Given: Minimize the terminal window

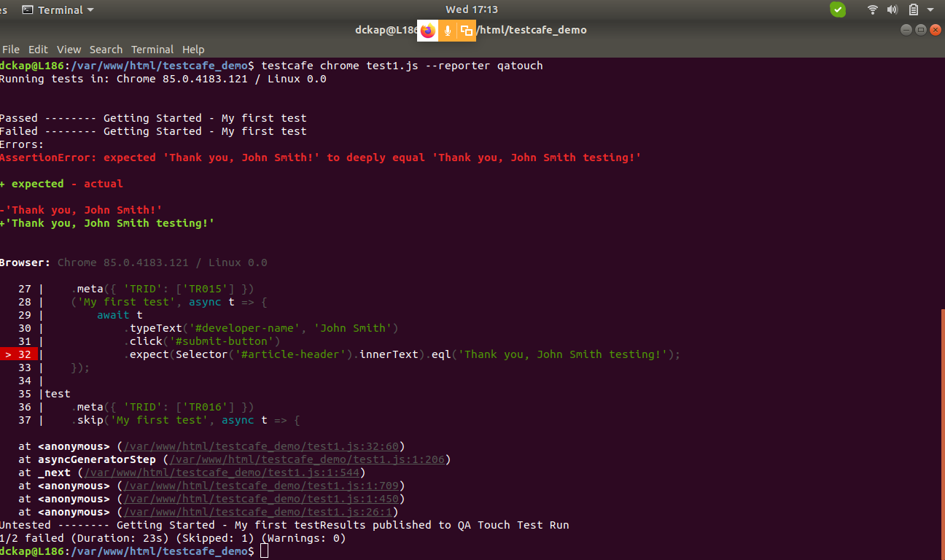Looking at the screenshot, I should pos(906,30).
